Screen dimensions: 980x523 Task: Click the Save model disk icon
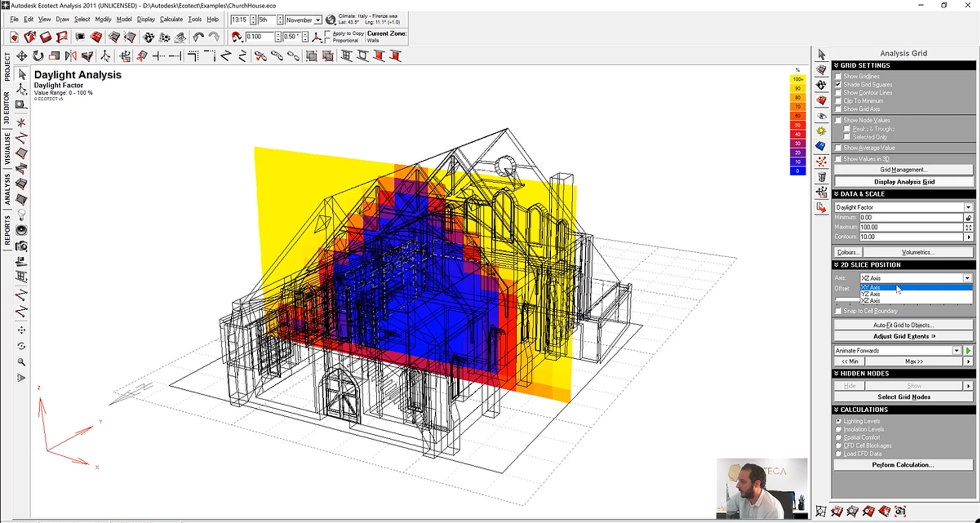pos(46,37)
